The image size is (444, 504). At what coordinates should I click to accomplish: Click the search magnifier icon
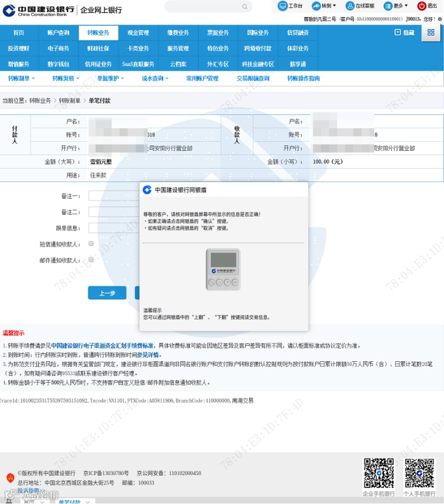point(245,6)
